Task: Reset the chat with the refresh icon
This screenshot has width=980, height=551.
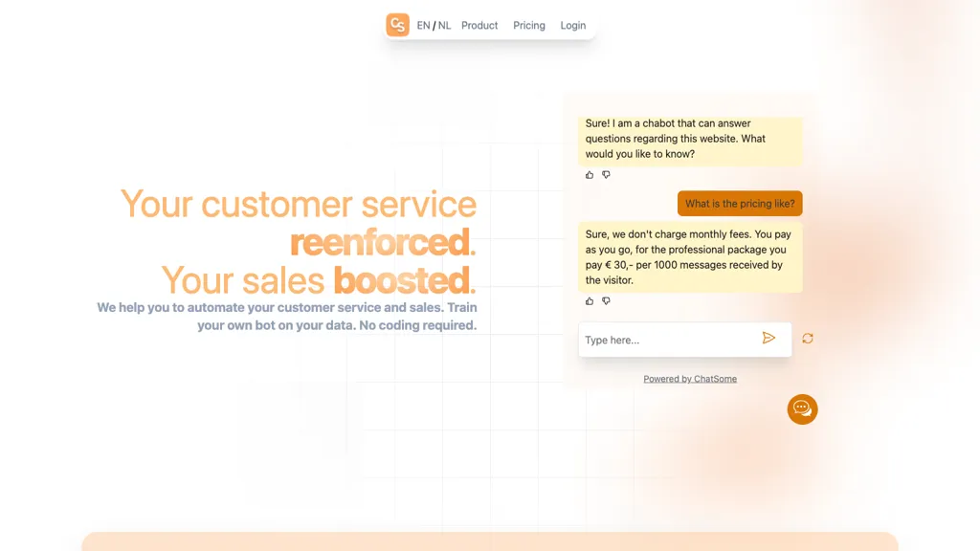Action: [808, 339]
